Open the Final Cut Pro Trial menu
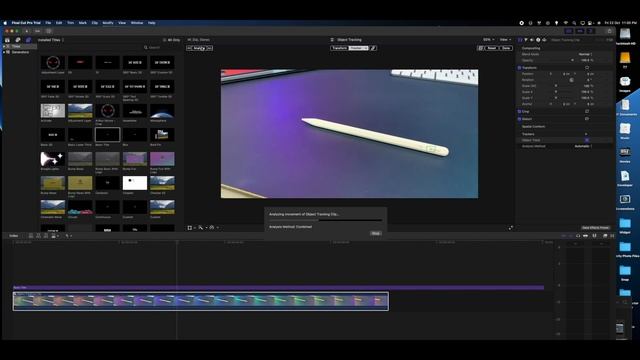The width and height of the screenshot is (640, 360). click(x=26, y=23)
